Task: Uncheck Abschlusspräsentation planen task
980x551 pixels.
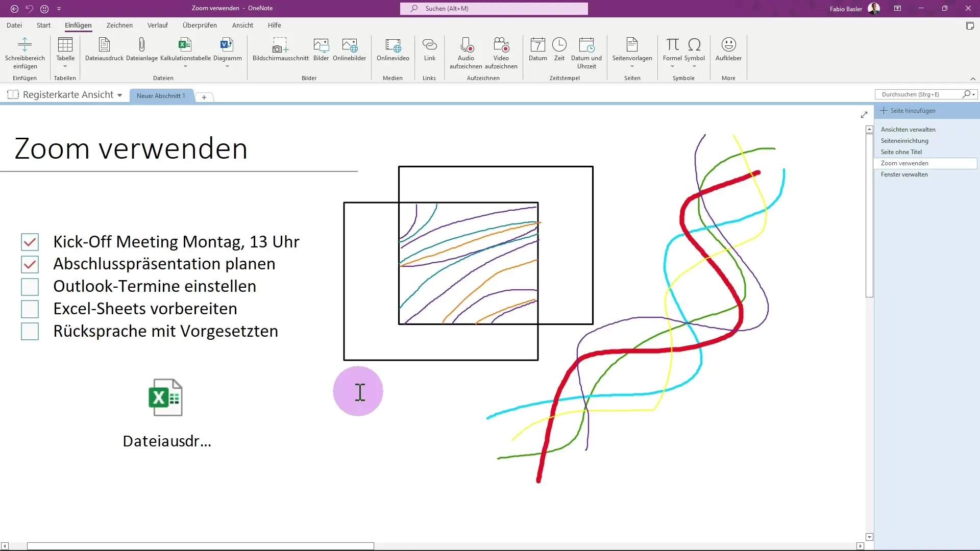Action: coord(30,264)
